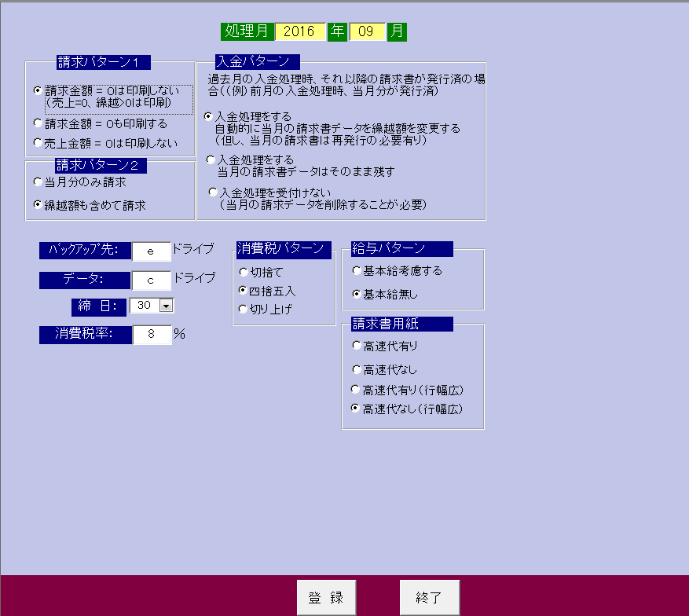Viewport: 689px width, 616px height.
Task: Choose 当月分のみ請求 radio button
Action: click(x=38, y=181)
